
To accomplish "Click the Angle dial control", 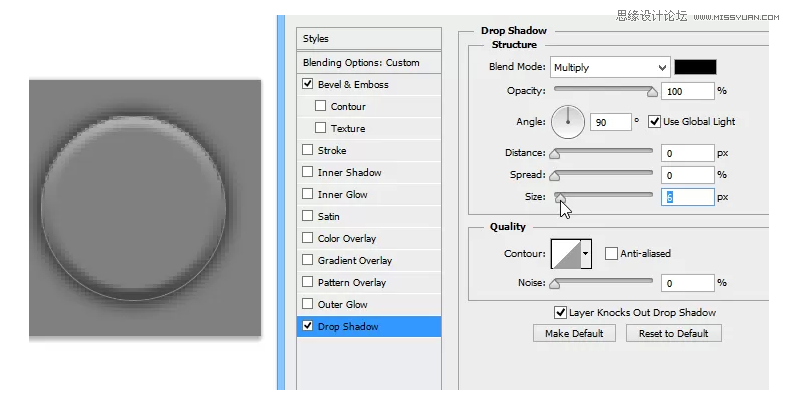I will (567, 122).
